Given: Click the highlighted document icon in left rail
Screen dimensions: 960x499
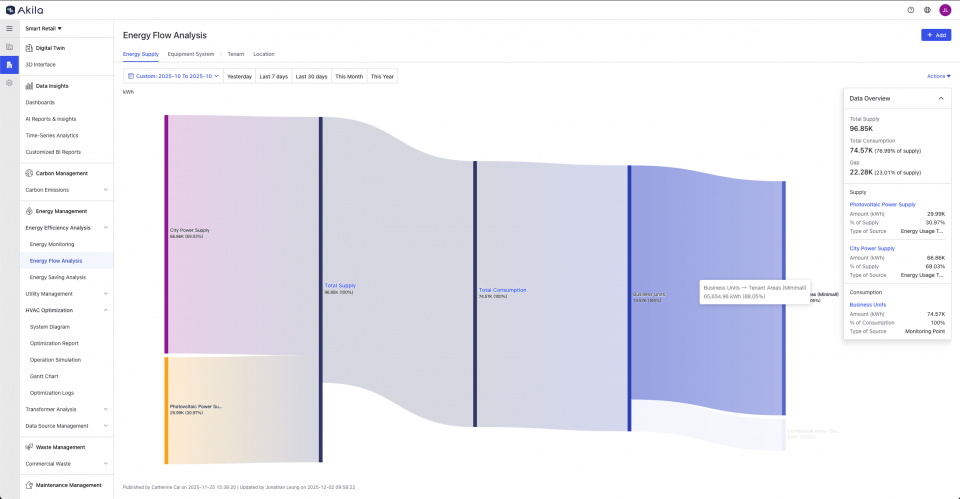Looking at the screenshot, I should tap(9, 65).
